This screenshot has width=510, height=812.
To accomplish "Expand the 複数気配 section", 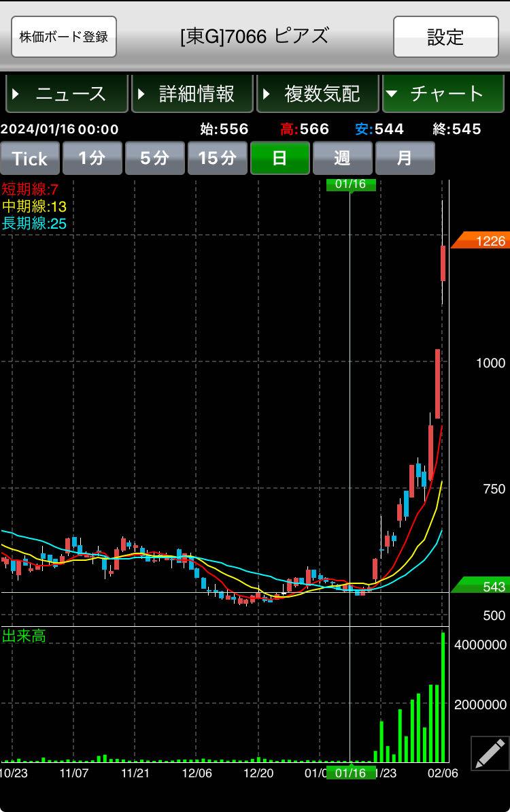I will (318, 94).
